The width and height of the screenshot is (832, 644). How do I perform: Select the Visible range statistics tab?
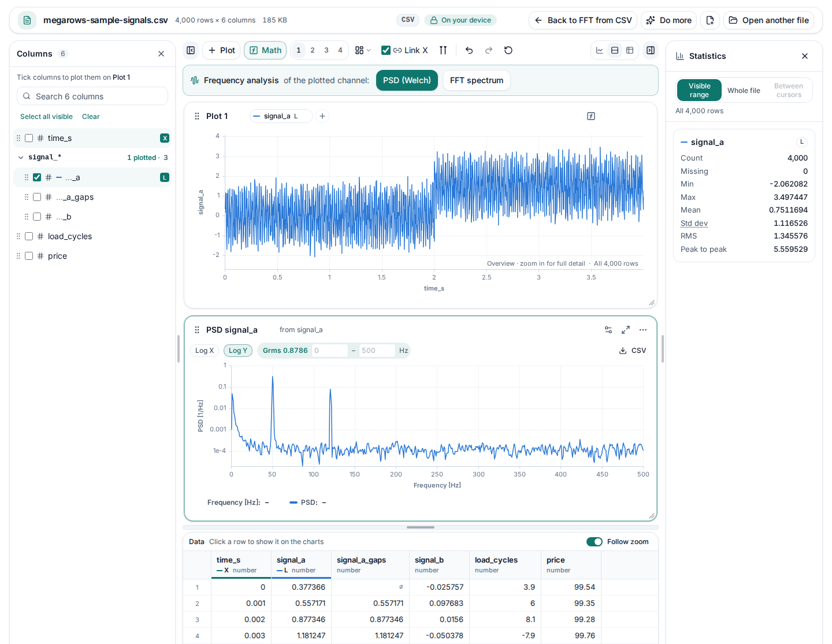tap(699, 91)
